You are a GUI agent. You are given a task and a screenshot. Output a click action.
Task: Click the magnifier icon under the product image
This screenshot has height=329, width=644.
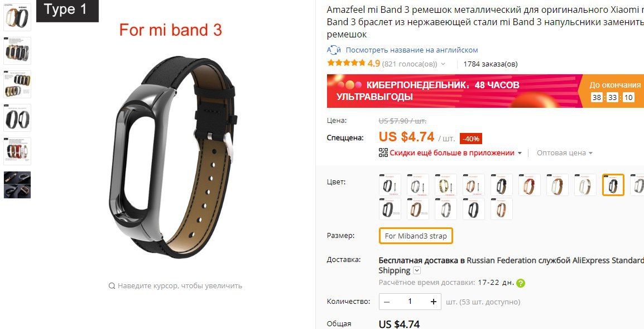point(112,286)
